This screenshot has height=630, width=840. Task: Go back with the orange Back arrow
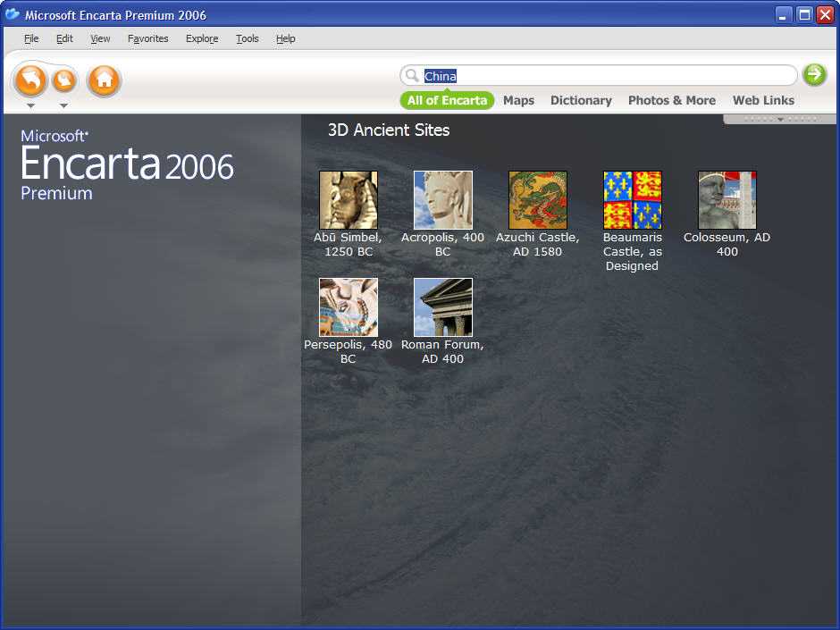click(31, 81)
